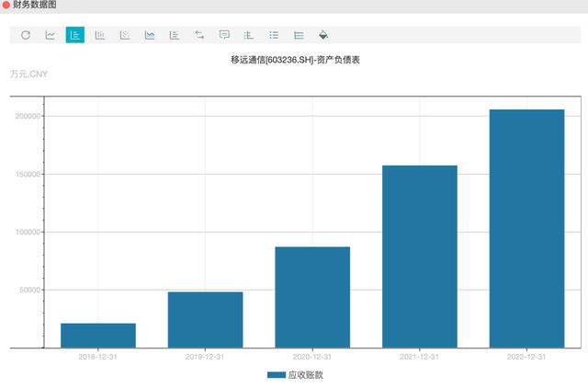
Task: Click the 2020-12-31 bar
Action: tap(312, 297)
